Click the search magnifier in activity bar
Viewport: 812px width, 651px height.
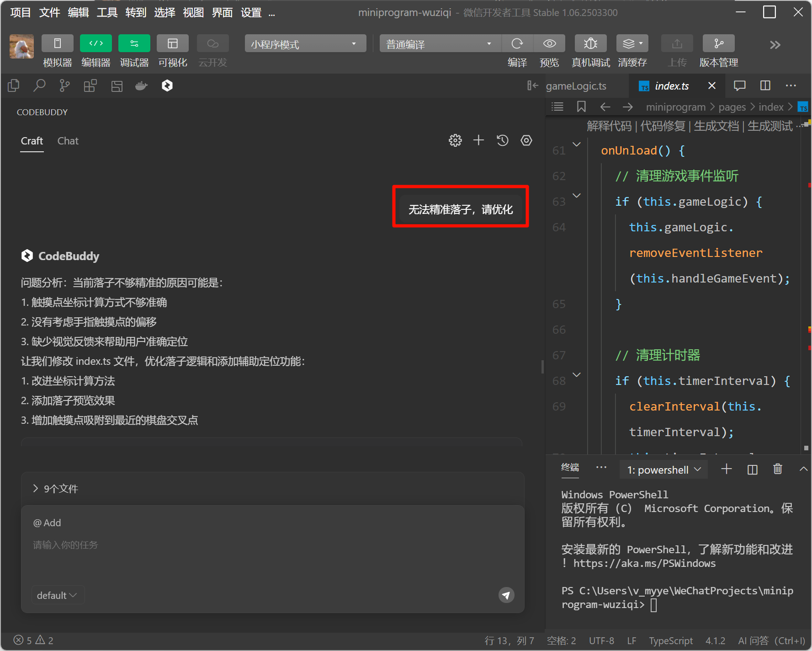39,85
